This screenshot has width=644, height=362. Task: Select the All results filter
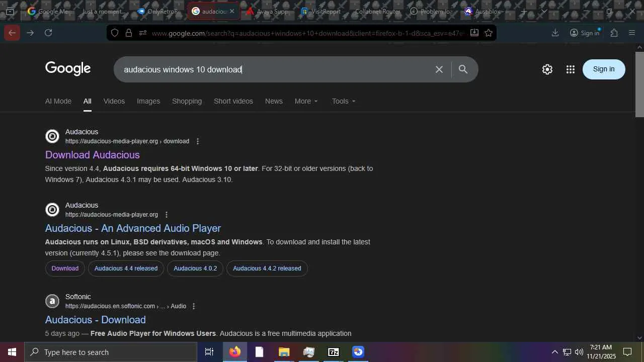pos(88,101)
